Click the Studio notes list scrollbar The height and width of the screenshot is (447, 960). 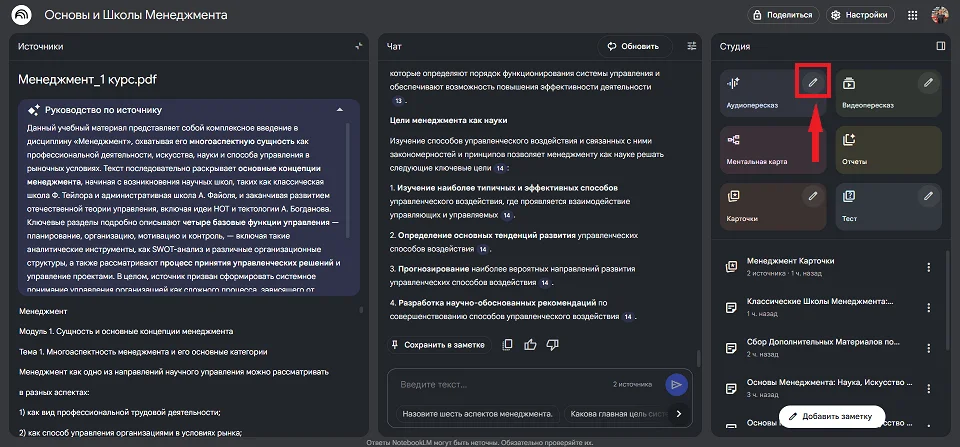pos(948,300)
